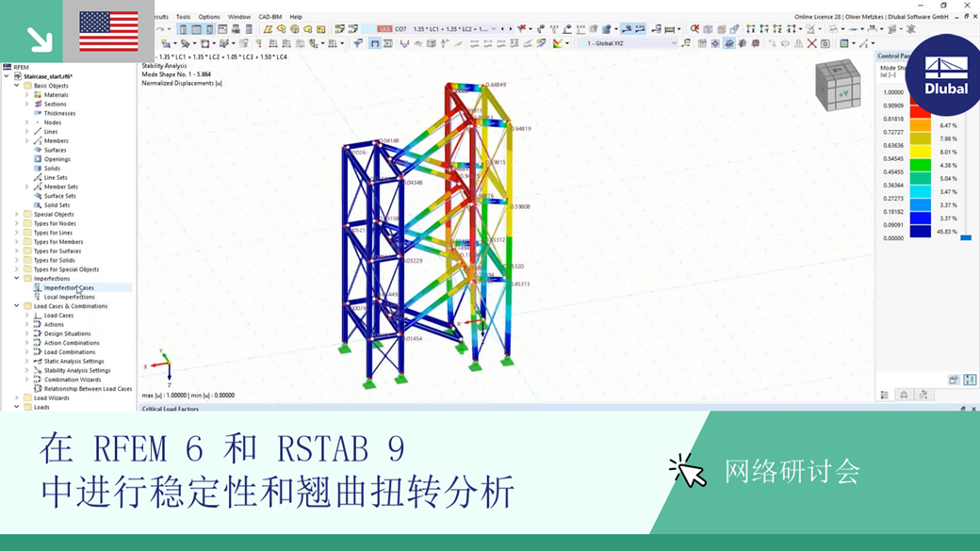
Task: Expand the Types for Nodes folder
Action: tap(17, 223)
